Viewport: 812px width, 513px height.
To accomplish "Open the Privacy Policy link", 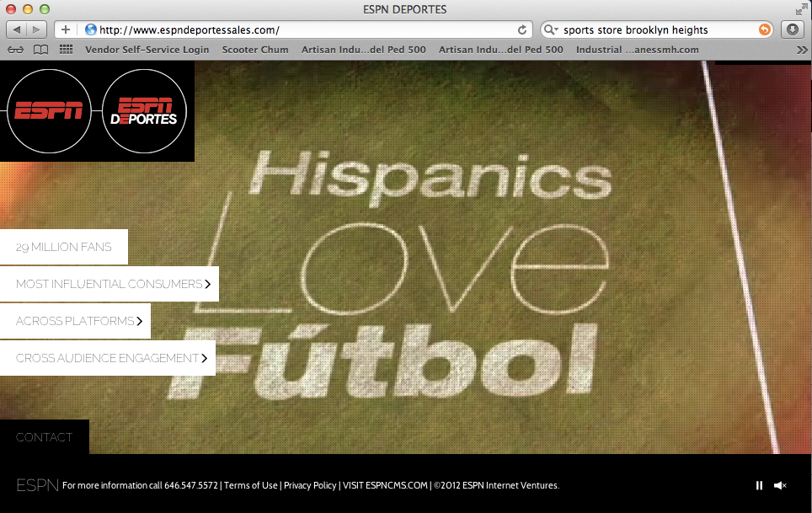I will click(310, 485).
